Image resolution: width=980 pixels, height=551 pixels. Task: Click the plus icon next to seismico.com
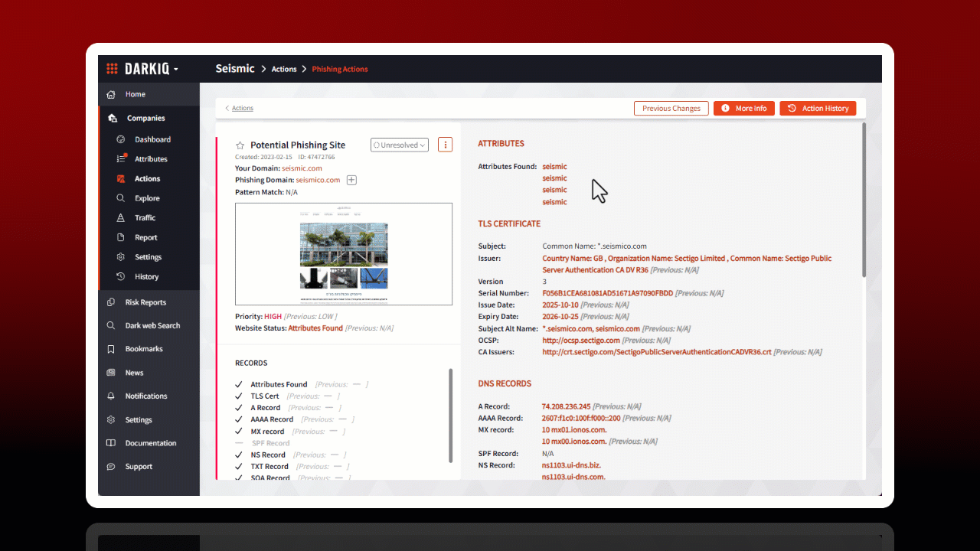[351, 180]
